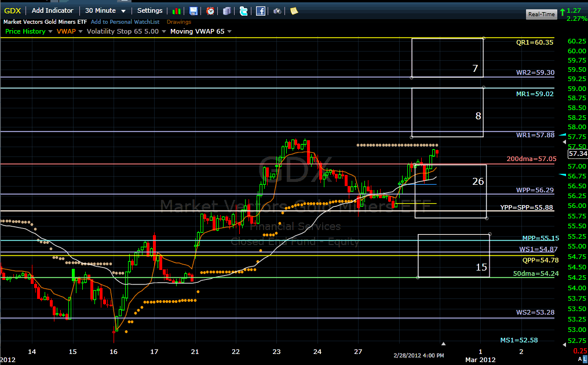This screenshot has height=365, width=588.
Task: Save the chart with floppy disk icon
Action: coord(193,11)
